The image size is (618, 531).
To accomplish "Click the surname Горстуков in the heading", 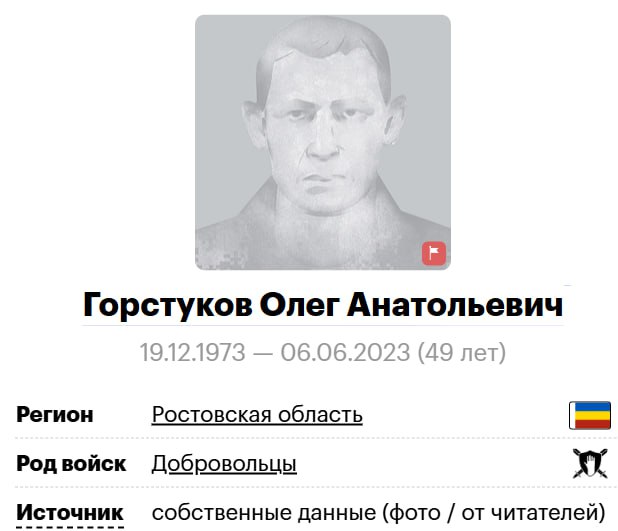I will pyautogui.click(x=168, y=305).
